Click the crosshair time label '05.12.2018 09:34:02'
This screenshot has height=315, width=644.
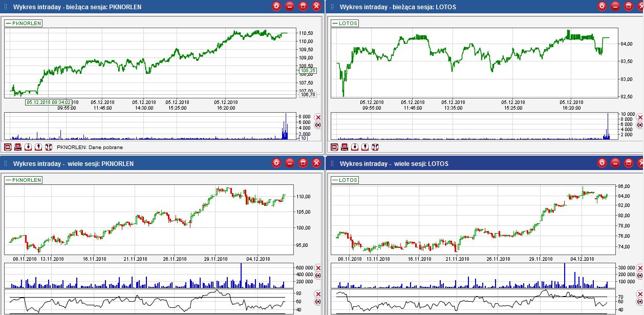pyautogui.click(x=49, y=102)
